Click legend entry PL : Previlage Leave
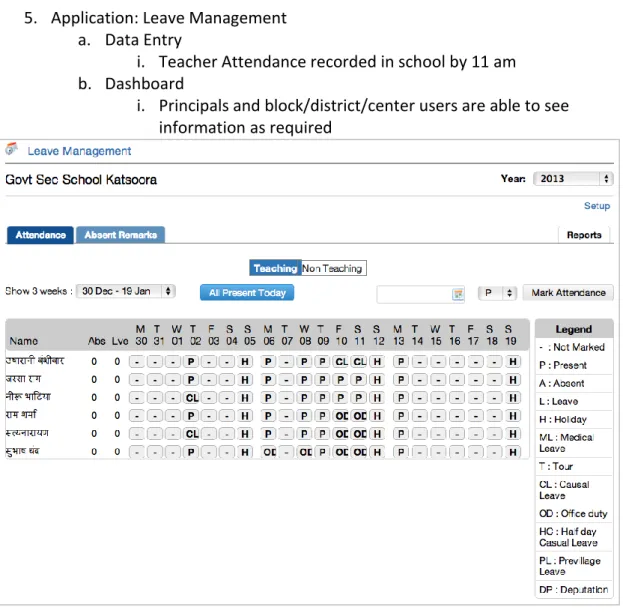The height and width of the screenshot is (613, 623). (570, 566)
